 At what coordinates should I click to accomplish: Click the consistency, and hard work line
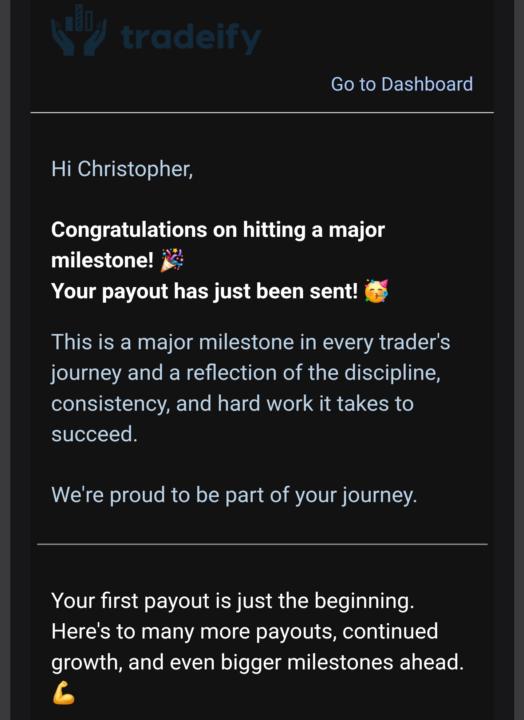(x=232, y=404)
